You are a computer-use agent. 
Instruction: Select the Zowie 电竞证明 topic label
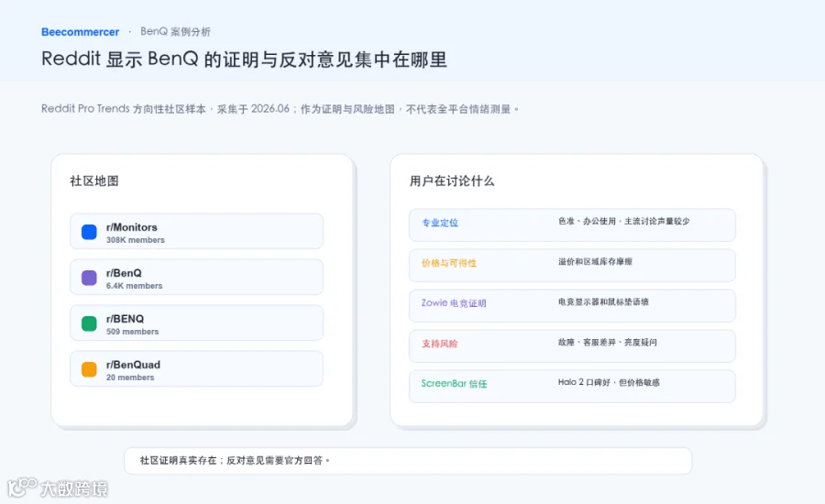coord(454,303)
